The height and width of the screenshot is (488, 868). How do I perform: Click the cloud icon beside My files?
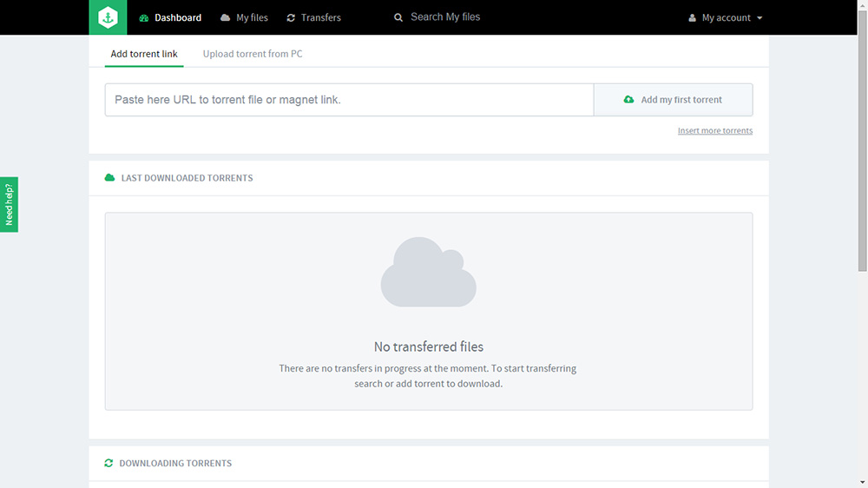pos(226,17)
